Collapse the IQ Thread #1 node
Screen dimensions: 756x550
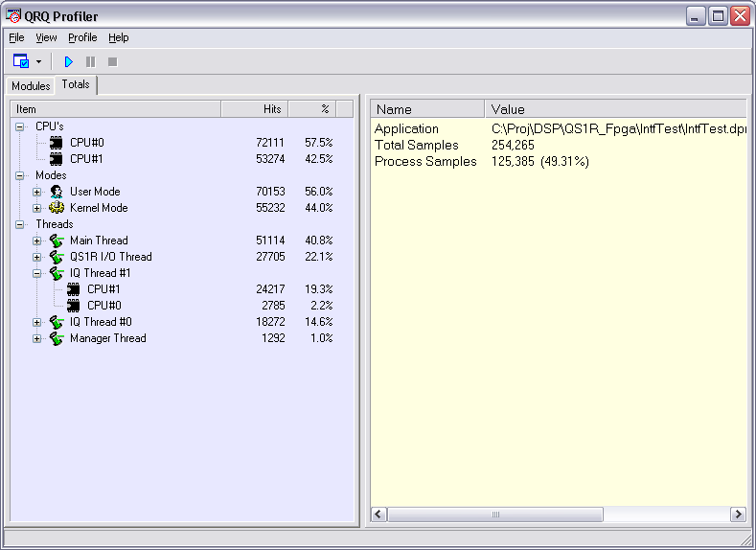37,273
